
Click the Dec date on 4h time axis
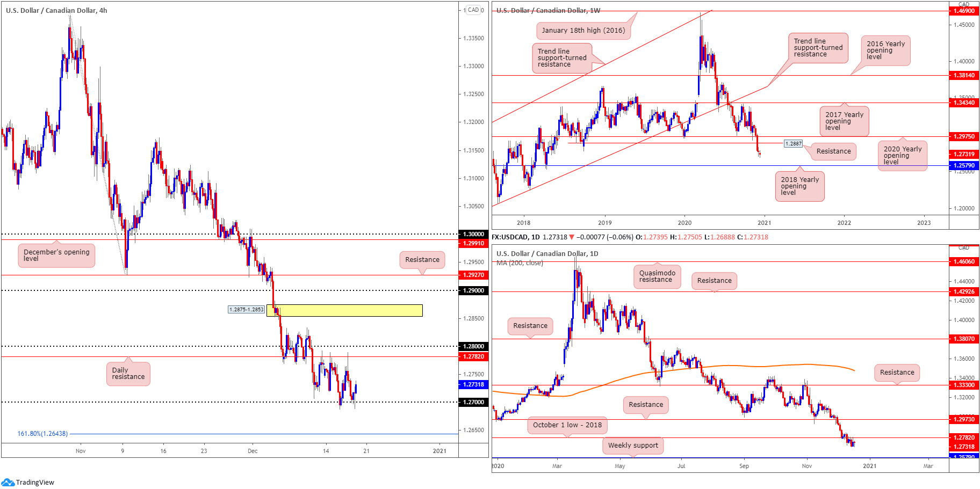pos(253,451)
